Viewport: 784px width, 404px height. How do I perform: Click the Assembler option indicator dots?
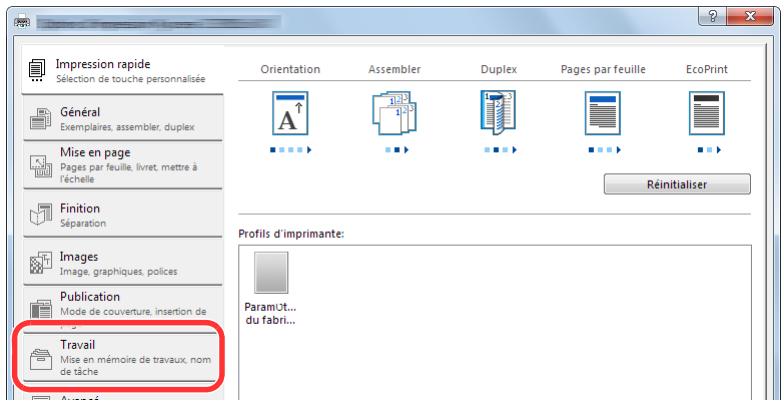397,150
